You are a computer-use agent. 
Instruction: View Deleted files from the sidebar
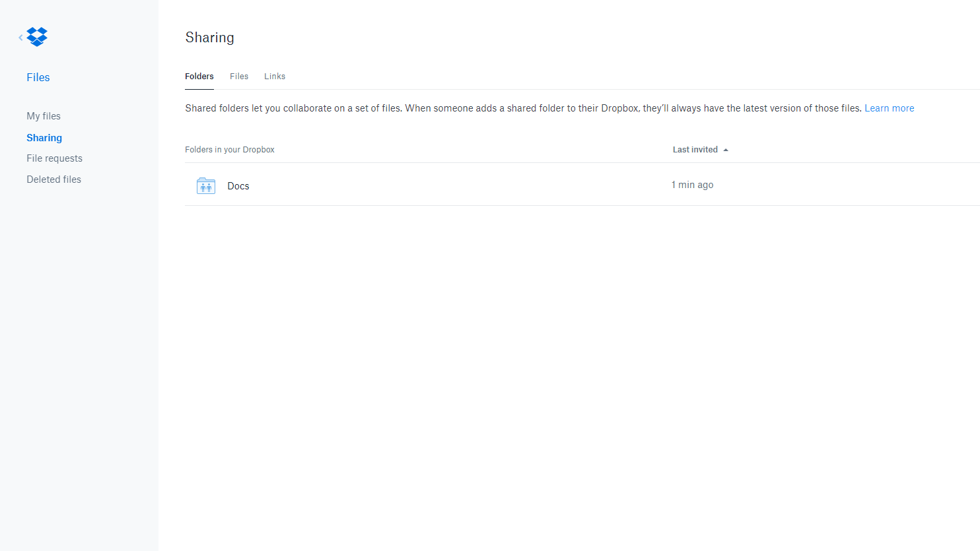tap(53, 179)
